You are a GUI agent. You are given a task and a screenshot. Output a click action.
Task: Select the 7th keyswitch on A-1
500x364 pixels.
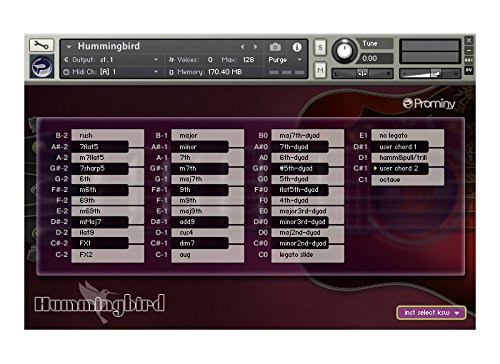208,157
